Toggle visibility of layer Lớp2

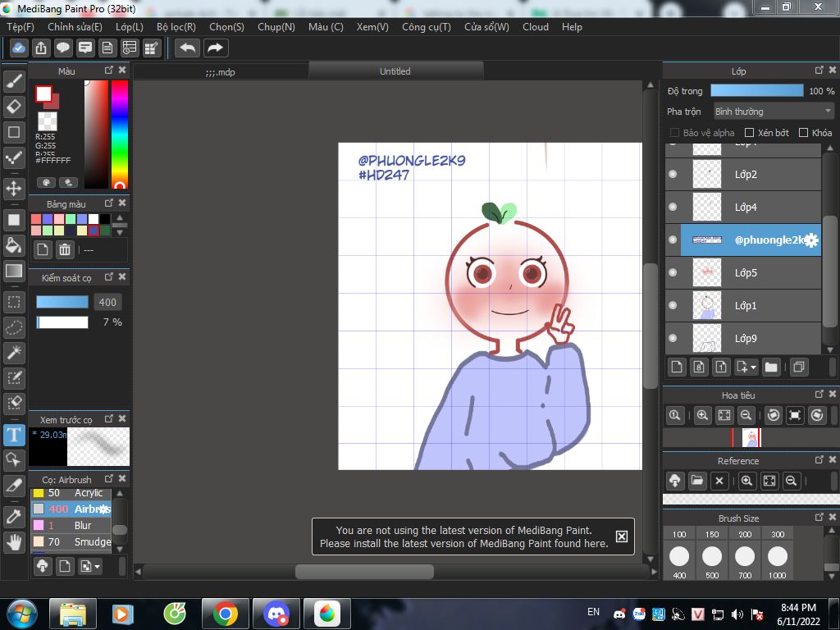[673, 174]
